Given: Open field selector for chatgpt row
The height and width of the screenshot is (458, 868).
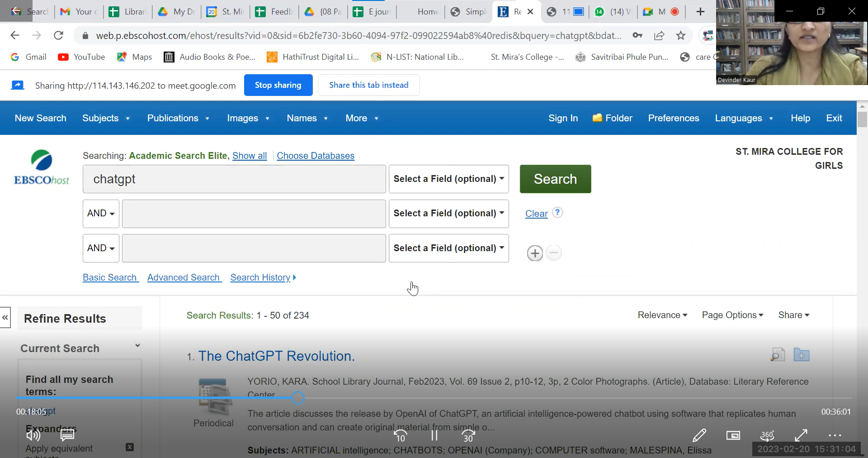Looking at the screenshot, I should pyautogui.click(x=448, y=179).
